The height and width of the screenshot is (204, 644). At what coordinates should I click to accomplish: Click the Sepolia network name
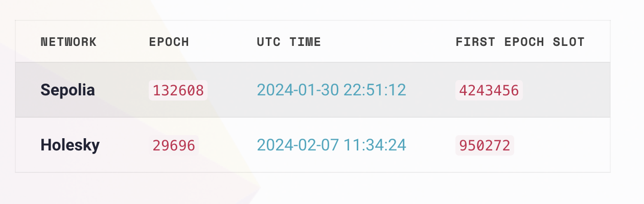click(67, 90)
